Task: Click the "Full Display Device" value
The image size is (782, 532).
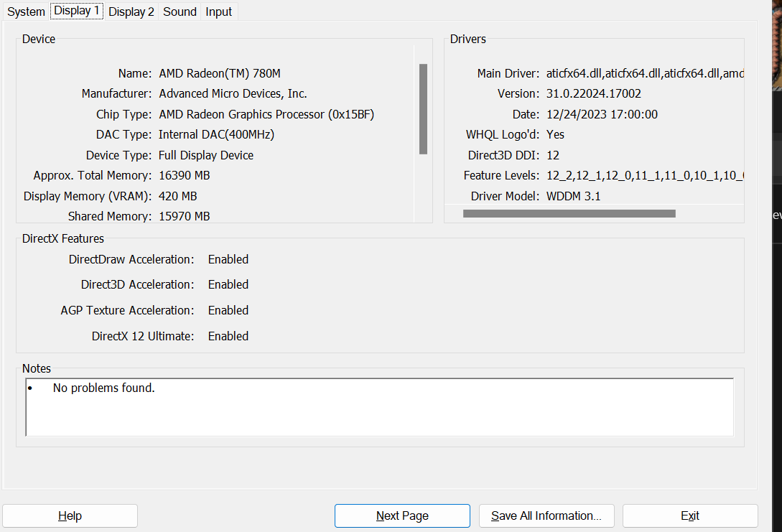Action: pyautogui.click(x=206, y=155)
